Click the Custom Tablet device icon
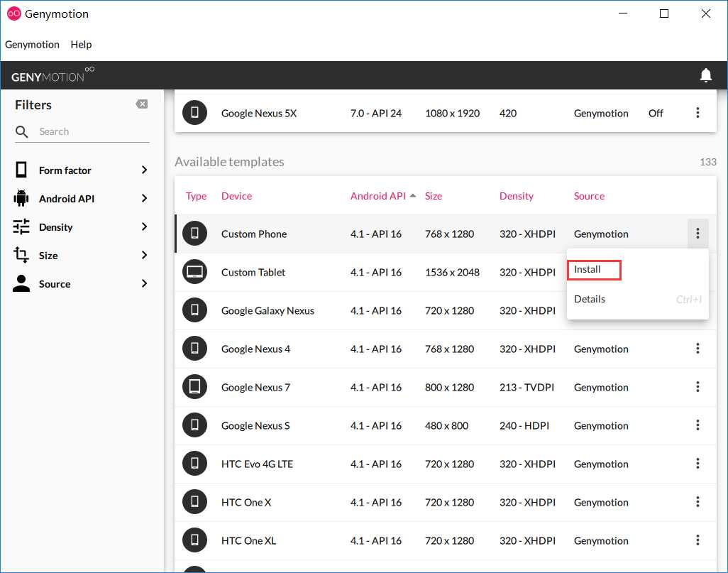The width and height of the screenshot is (728, 573). (194, 272)
